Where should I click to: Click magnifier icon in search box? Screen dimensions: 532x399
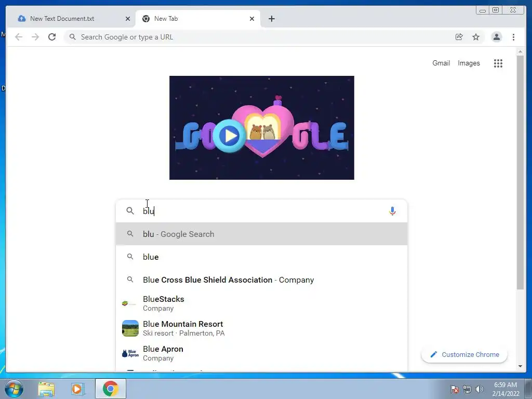click(x=130, y=211)
